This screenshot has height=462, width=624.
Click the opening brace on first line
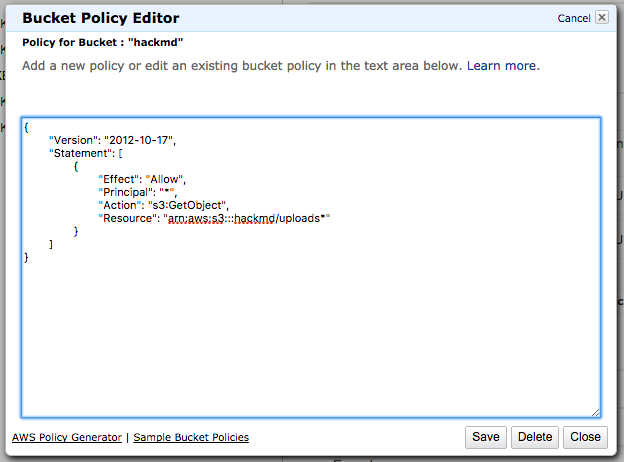pyautogui.click(x=27, y=128)
